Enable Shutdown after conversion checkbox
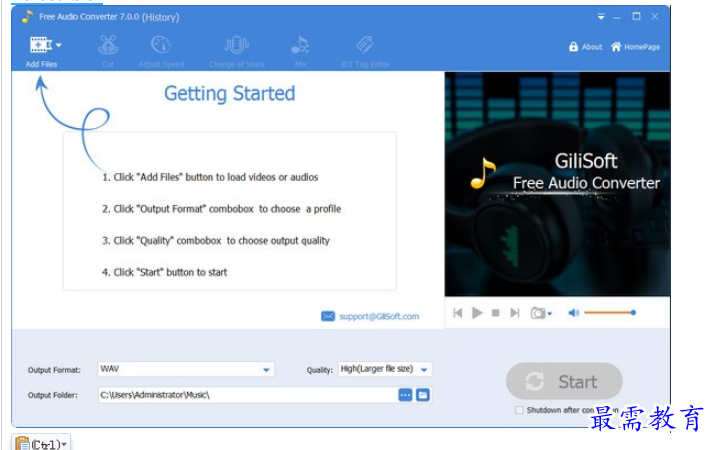 point(519,410)
